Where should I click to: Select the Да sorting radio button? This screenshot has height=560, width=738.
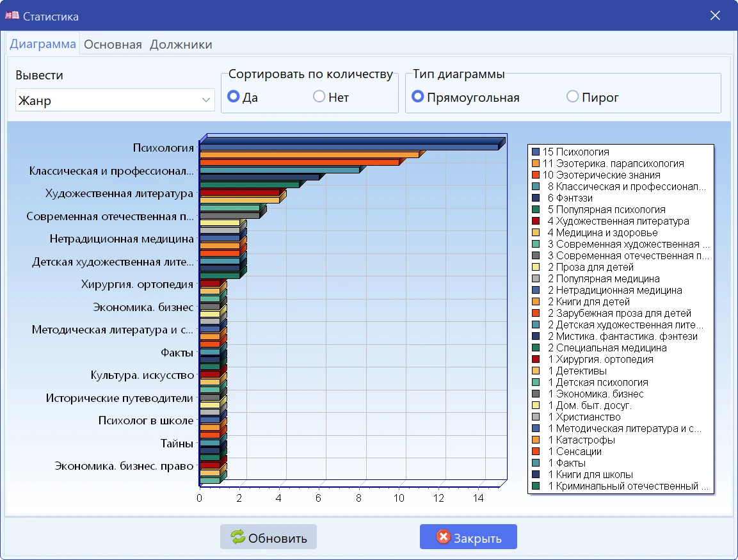point(234,97)
